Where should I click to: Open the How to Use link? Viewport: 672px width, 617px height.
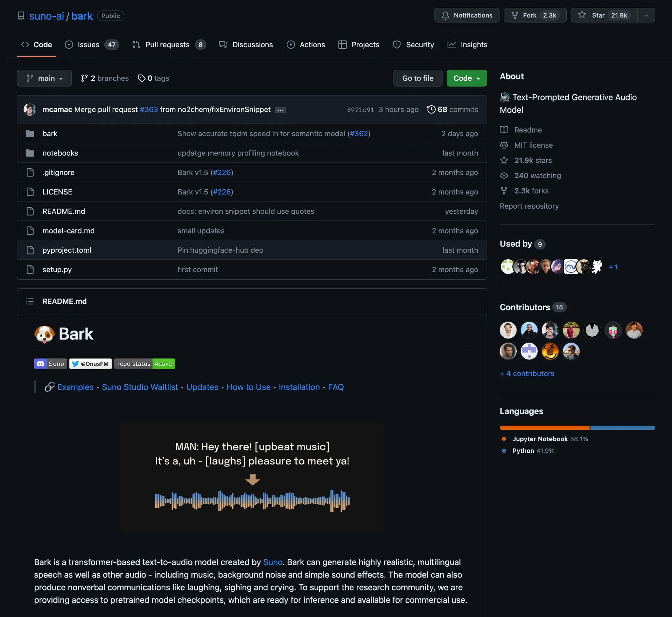248,387
